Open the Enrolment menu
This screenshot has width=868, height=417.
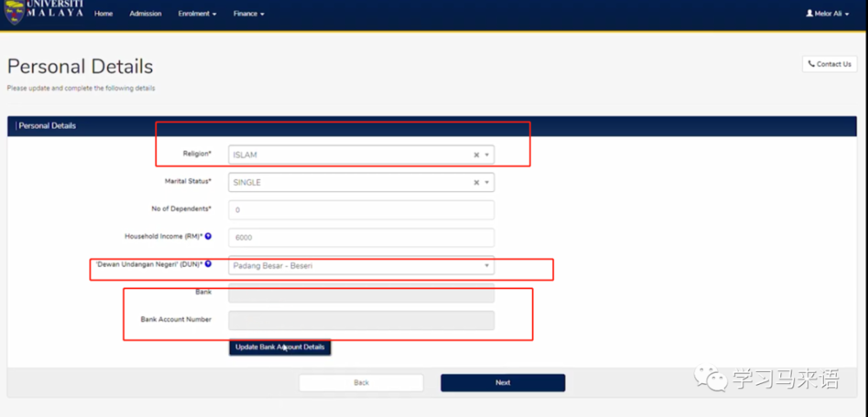click(196, 14)
